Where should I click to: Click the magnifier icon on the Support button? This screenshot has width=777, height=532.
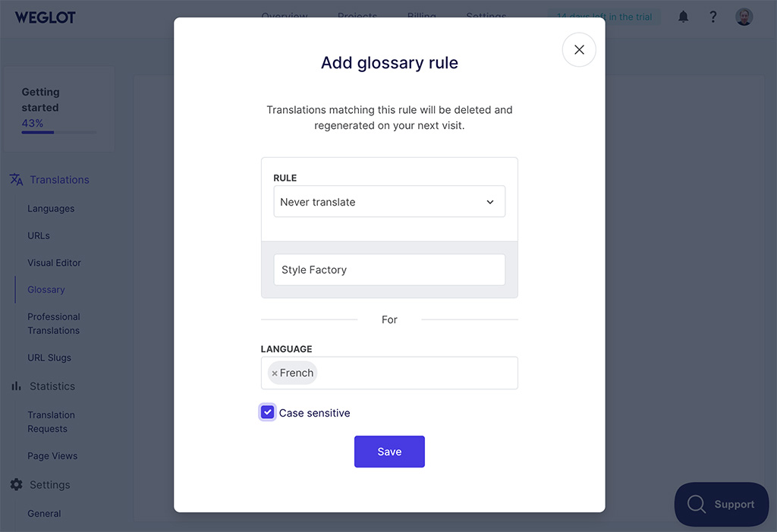[697, 504]
